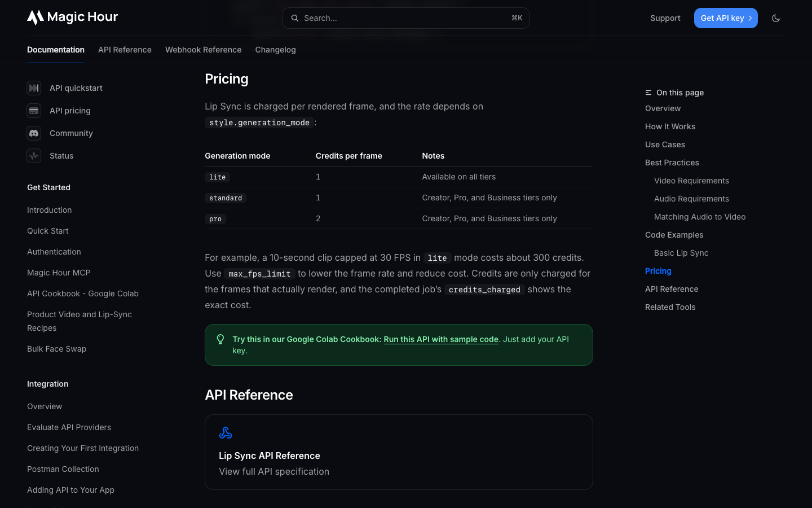Open the Lip Sync API Reference card
The image size is (812, 508).
point(399,452)
